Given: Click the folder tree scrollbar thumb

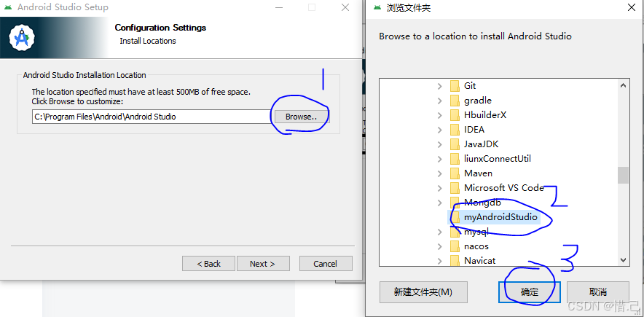Looking at the screenshot, I should (623, 176).
